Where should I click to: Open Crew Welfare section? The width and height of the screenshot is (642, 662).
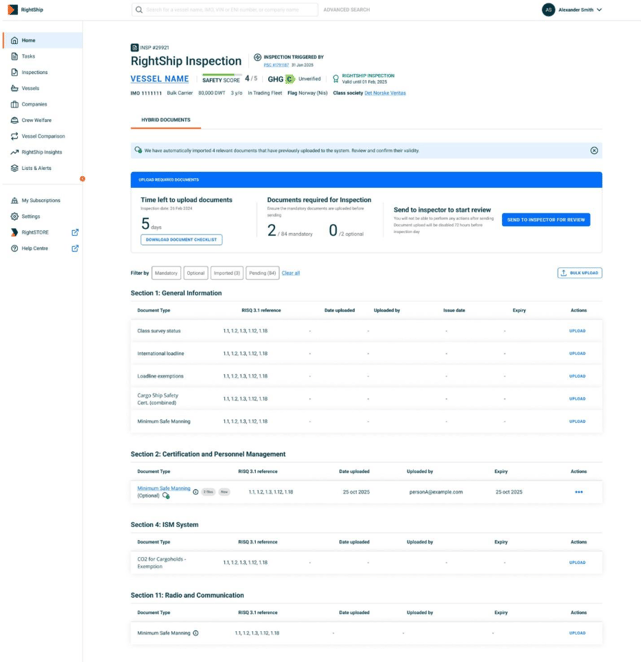[x=36, y=120]
